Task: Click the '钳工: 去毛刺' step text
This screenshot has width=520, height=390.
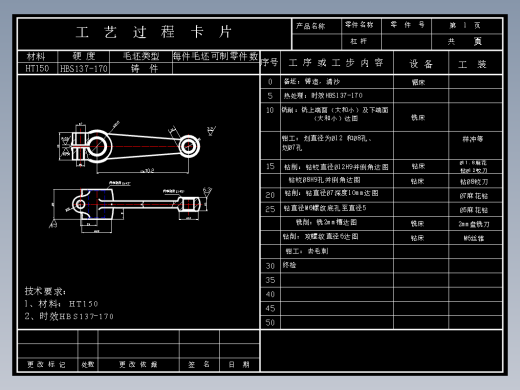Action: pos(307,251)
